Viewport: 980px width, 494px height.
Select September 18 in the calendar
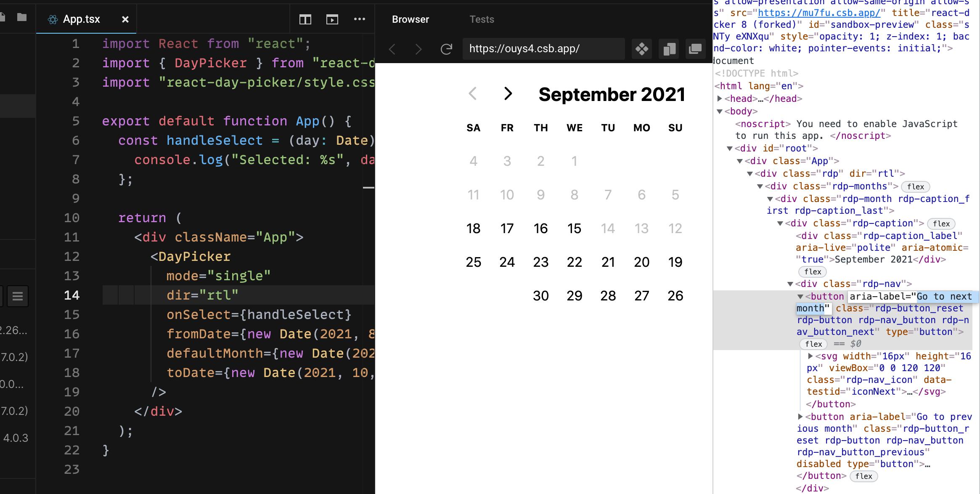474,228
